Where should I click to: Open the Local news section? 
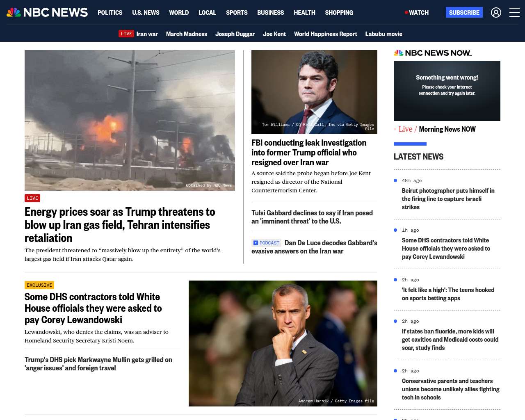[x=207, y=13]
